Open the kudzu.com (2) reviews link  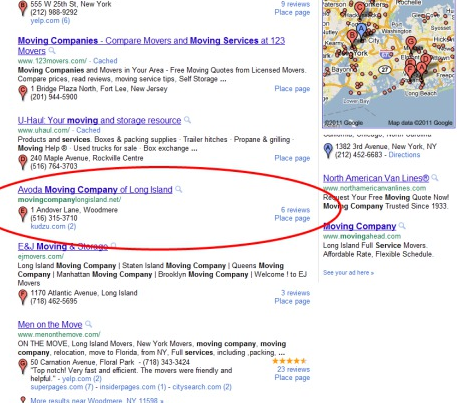coord(53,226)
